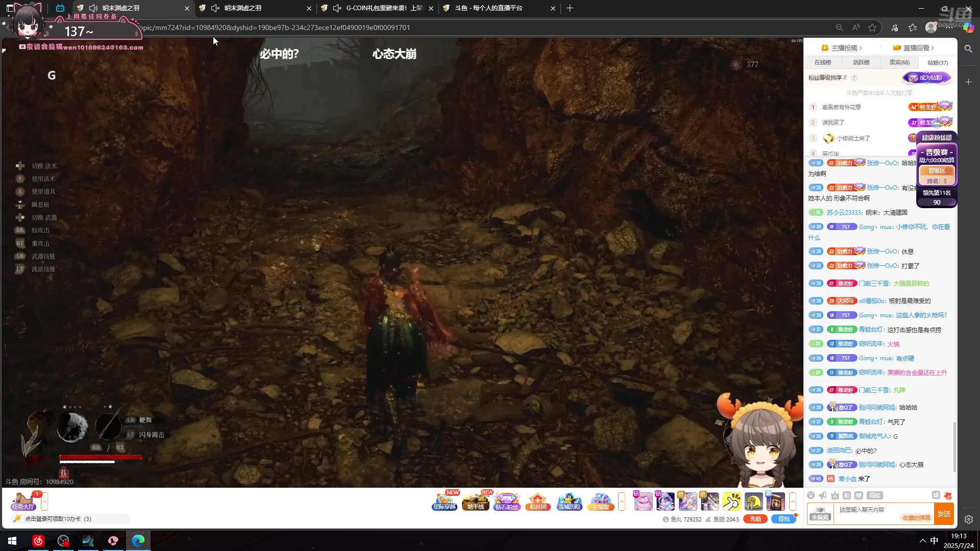Open the Windows Start menu
This screenshot has height=551, width=980.
(12, 541)
